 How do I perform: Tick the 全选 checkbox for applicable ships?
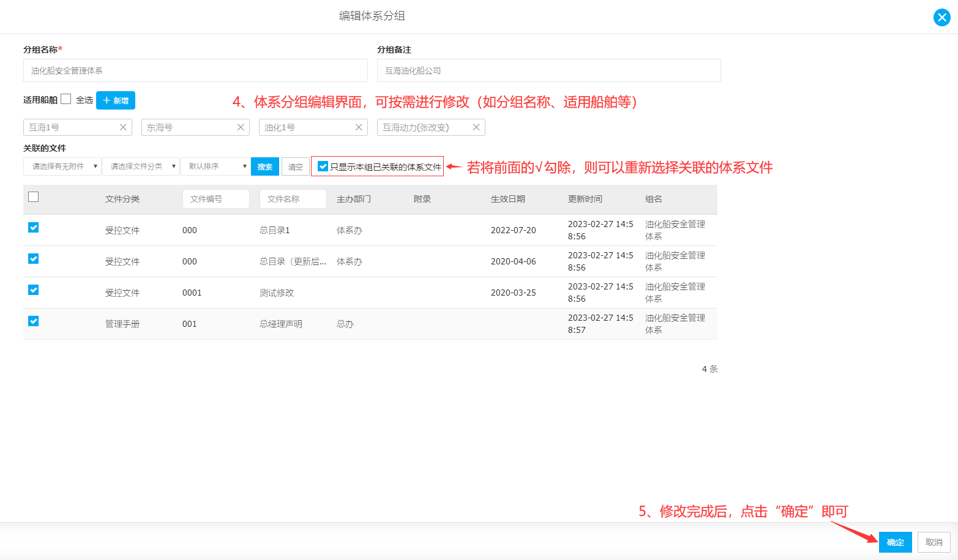[66, 99]
